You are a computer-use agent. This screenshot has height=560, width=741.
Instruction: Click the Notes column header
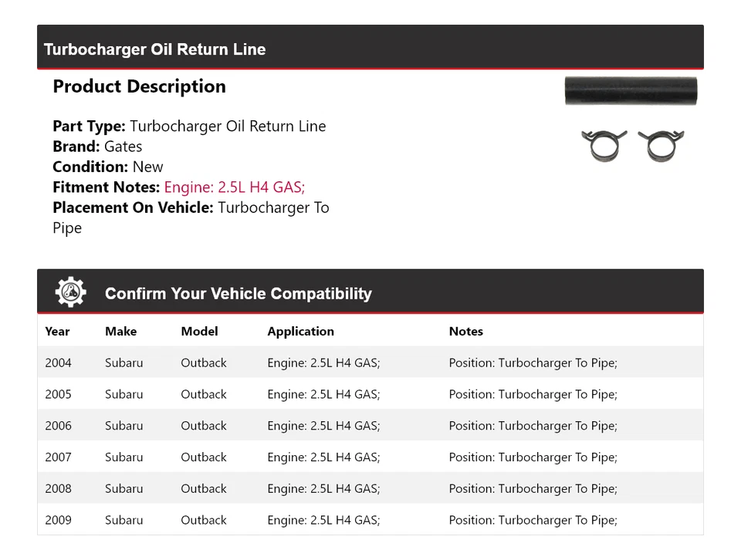point(465,331)
